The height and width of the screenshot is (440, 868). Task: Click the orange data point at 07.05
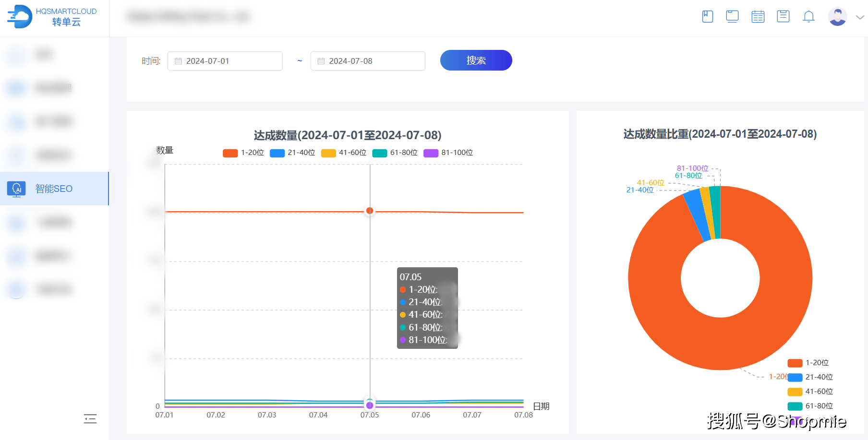tap(370, 211)
